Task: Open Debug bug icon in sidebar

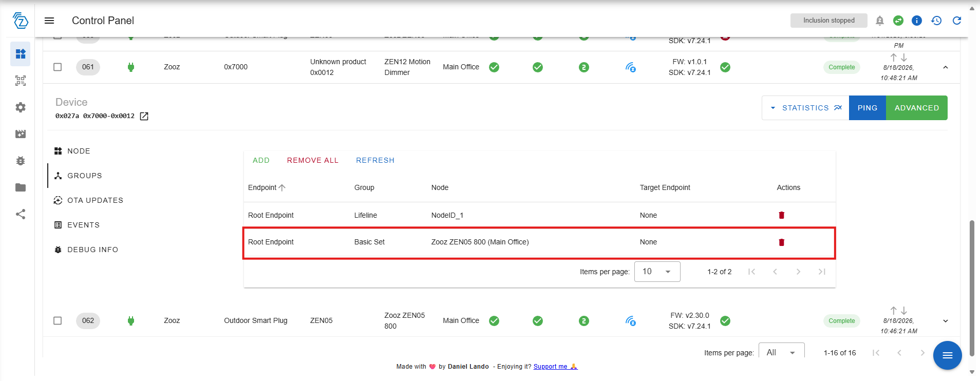Action: (21, 161)
